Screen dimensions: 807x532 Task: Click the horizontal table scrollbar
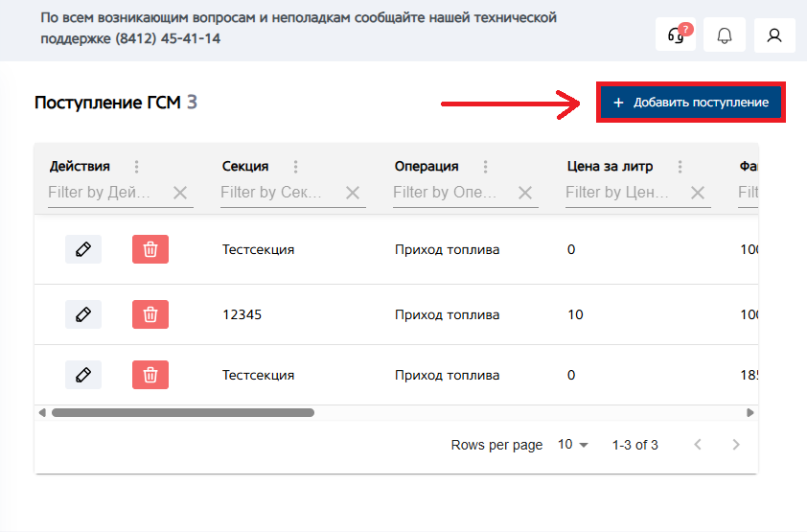pyautogui.click(x=182, y=413)
